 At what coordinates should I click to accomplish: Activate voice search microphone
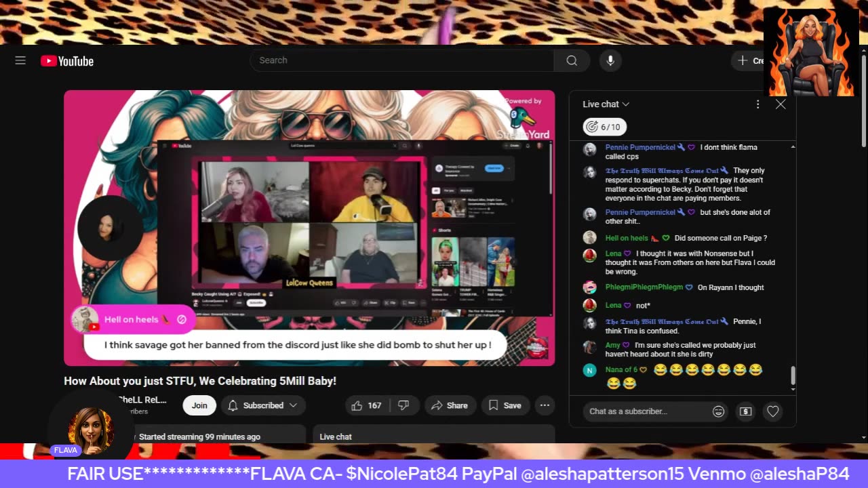click(610, 60)
